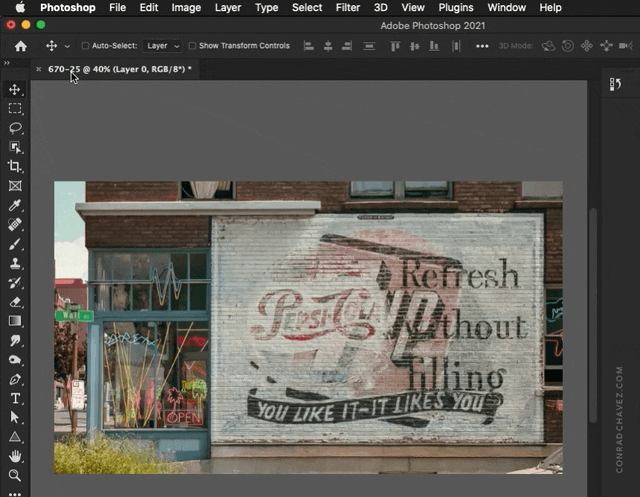This screenshot has width=640, height=497.
Task: Switch to the 670-25 document tab
Action: pyautogui.click(x=120, y=69)
